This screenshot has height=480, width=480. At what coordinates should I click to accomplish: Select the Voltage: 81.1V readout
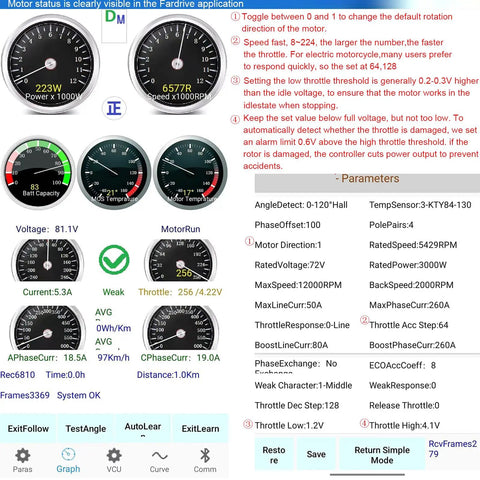(47, 229)
